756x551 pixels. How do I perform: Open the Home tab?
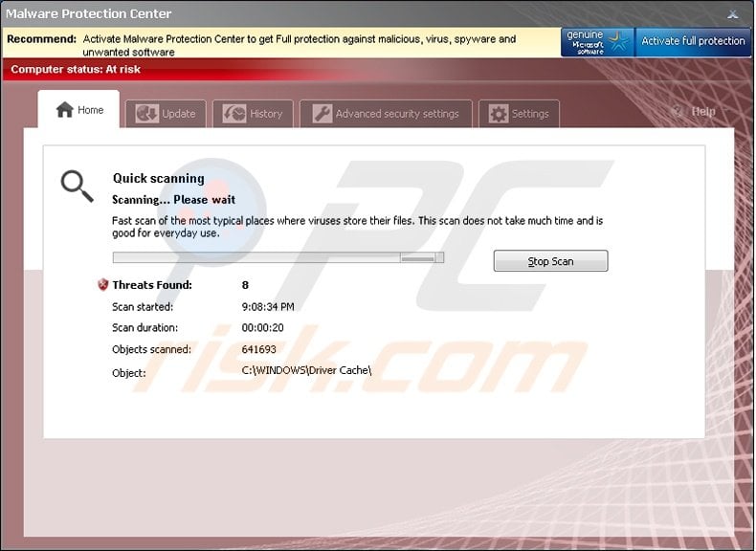[x=78, y=109]
